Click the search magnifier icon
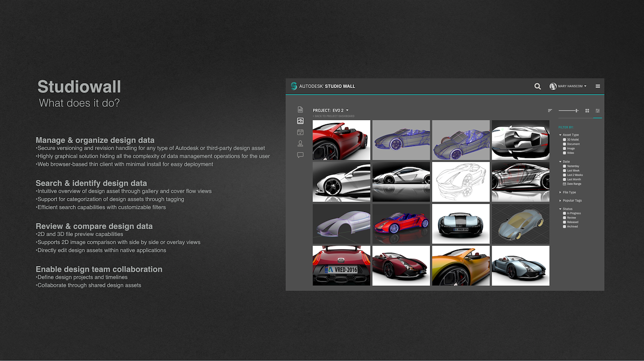 537,86
